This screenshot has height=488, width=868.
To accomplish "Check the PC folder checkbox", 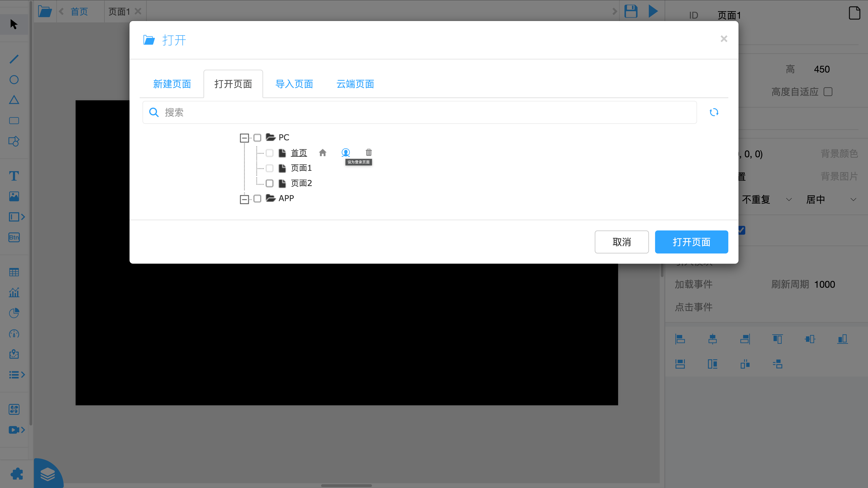I will (x=258, y=137).
